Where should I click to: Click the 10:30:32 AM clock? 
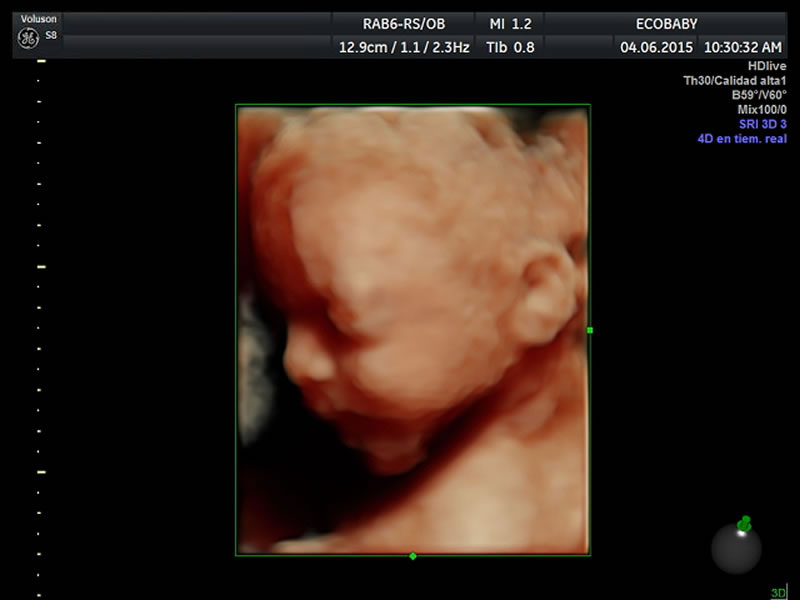click(x=742, y=46)
